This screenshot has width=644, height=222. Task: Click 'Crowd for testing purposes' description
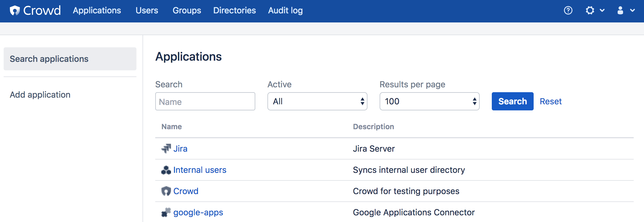(406, 191)
